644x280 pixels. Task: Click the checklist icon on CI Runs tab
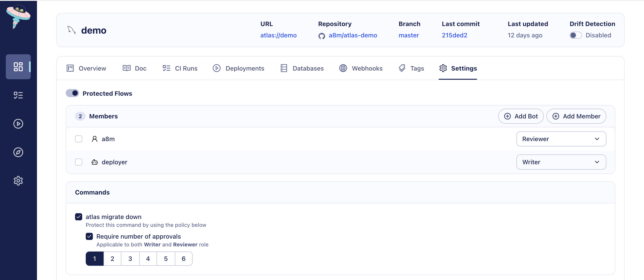pos(167,68)
